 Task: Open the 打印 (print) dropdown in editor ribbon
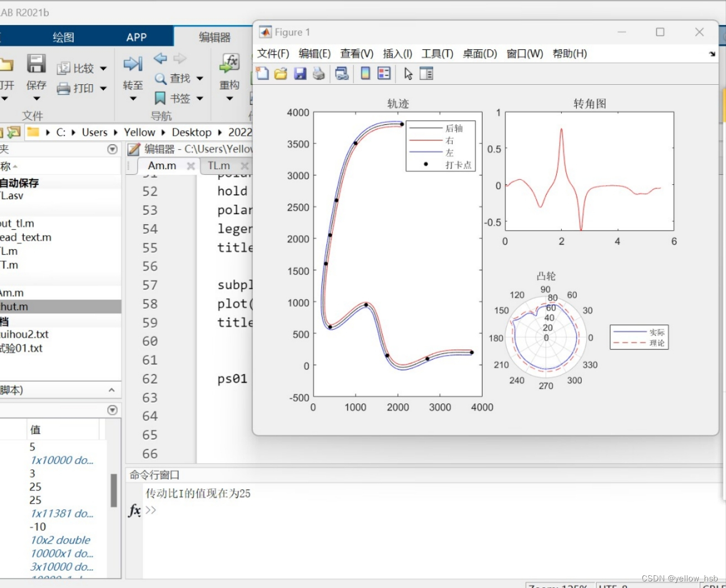click(103, 88)
